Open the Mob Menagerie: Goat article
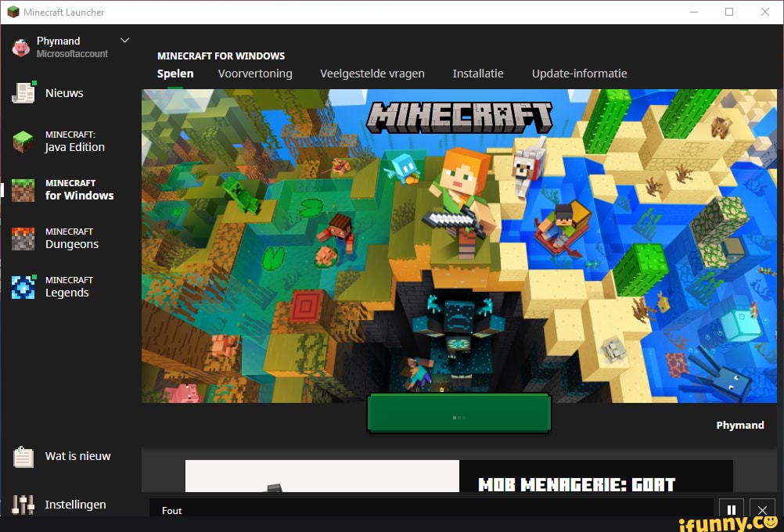Viewport: 784px width, 532px height. (x=459, y=476)
